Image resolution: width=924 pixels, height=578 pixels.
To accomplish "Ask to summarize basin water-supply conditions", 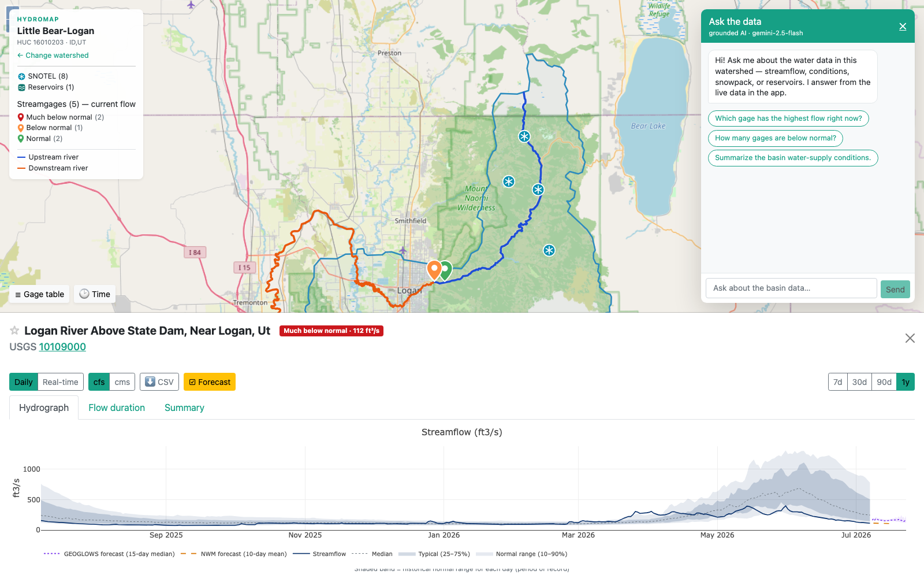I will tap(793, 158).
